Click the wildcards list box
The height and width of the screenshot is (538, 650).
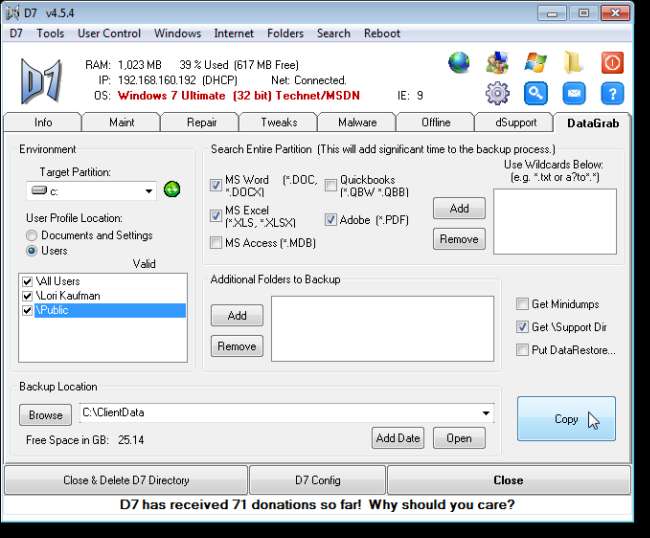[x=555, y=221]
